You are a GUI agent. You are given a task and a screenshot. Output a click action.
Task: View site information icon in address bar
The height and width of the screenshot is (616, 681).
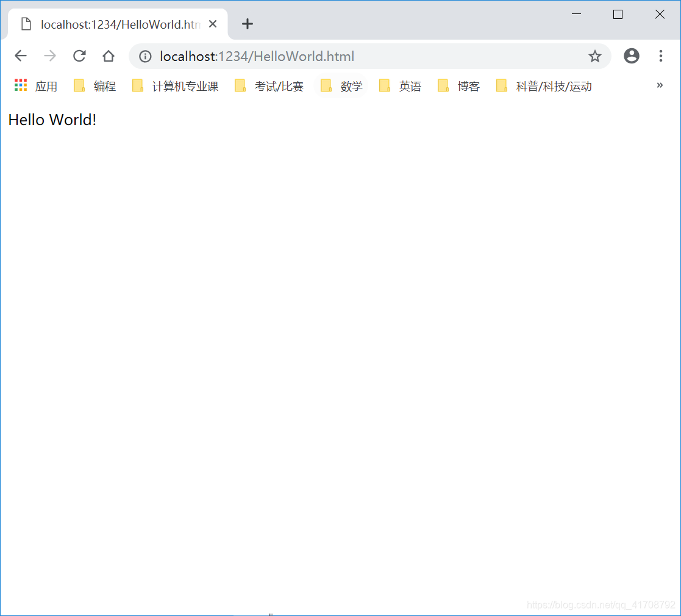click(x=145, y=57)
